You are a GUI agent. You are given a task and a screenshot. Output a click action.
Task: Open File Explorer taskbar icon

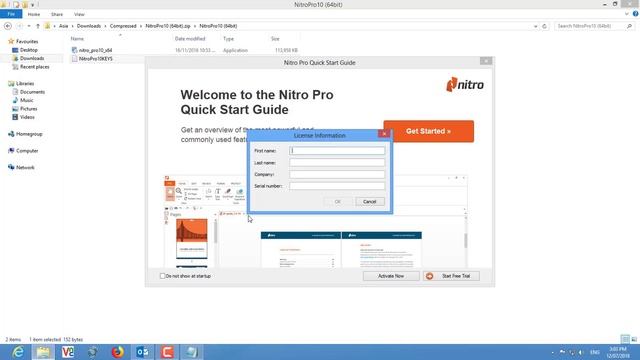[x=43, y=352]
